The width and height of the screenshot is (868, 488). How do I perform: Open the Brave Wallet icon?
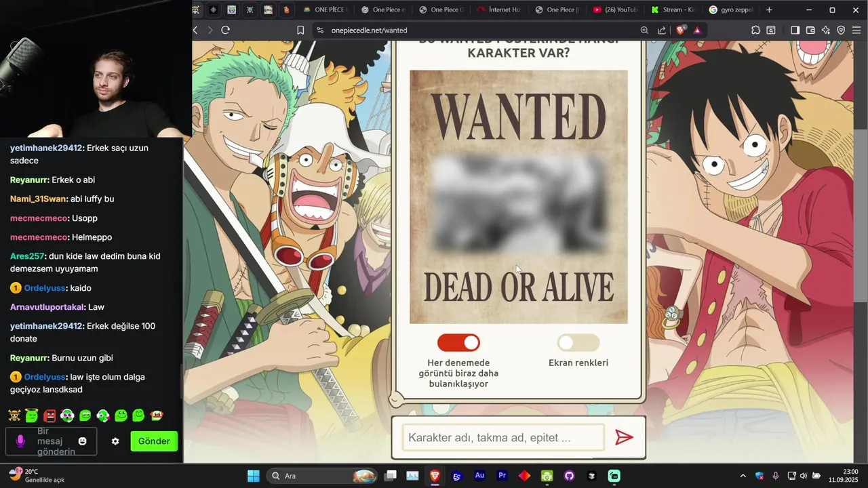811,30
